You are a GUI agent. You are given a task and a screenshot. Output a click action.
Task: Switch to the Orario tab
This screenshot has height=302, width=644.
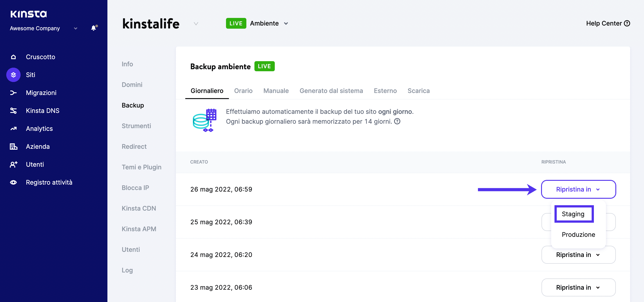[243, 91]
